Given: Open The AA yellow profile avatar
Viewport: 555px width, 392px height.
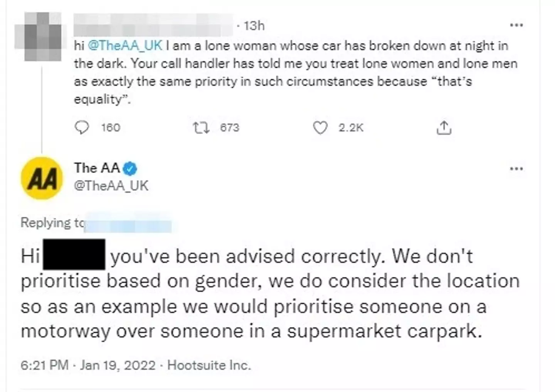Looking at the screenshot, I should (x=42, y=178).
